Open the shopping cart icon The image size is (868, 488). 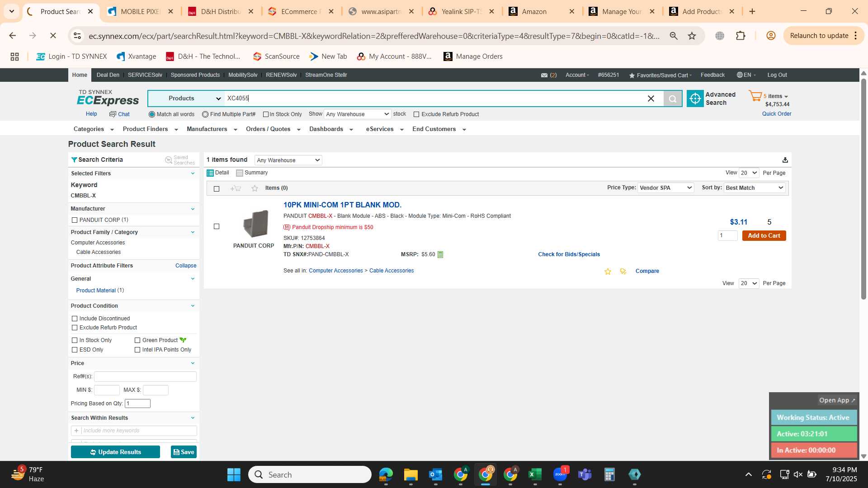pos(755,96)
